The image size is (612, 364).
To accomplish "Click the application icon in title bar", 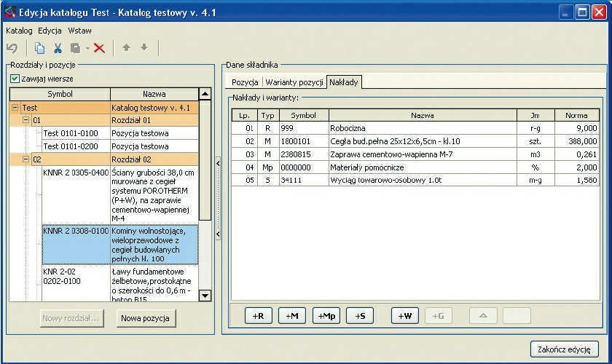I will coord(9,12).
